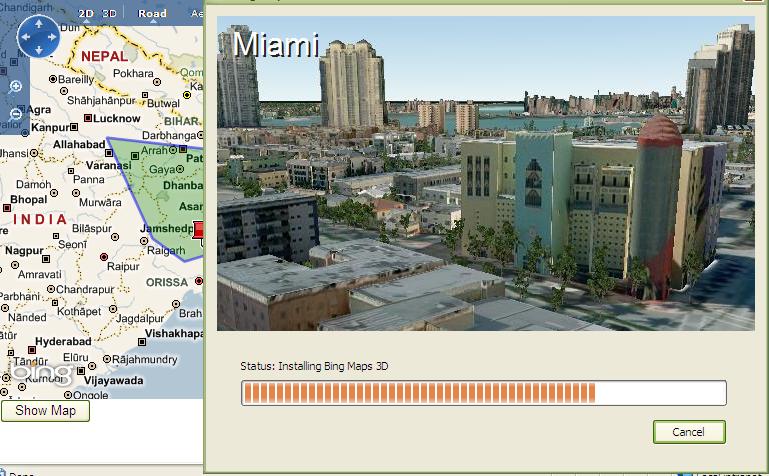This screenshot has width=769, height=476.
Task: Click the Kanpur city marker
Action: 74,127
